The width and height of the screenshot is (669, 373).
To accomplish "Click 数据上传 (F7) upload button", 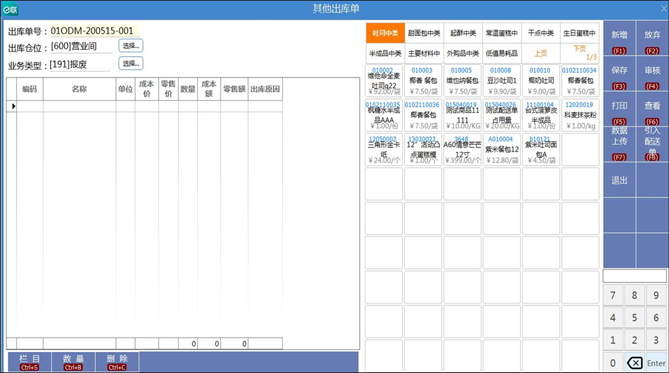I will pyautogui.click(x=619, y=144).
